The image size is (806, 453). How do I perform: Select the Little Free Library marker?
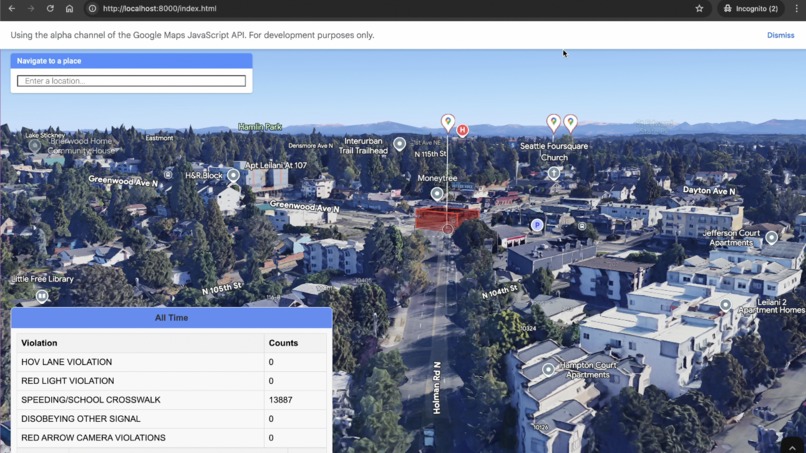(42, 296)
